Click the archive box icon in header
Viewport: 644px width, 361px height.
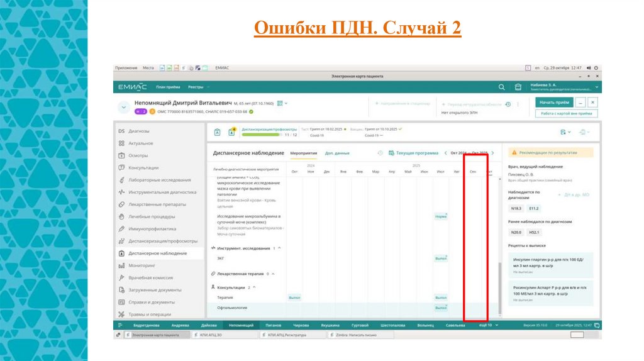click(518, 87)
